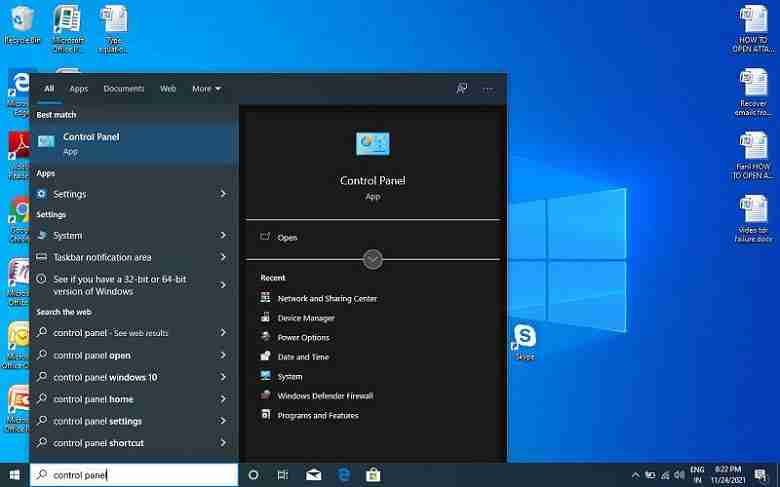Open Cortana from the taskbar
Screen dimensions: 780x487
pos(253,475)
